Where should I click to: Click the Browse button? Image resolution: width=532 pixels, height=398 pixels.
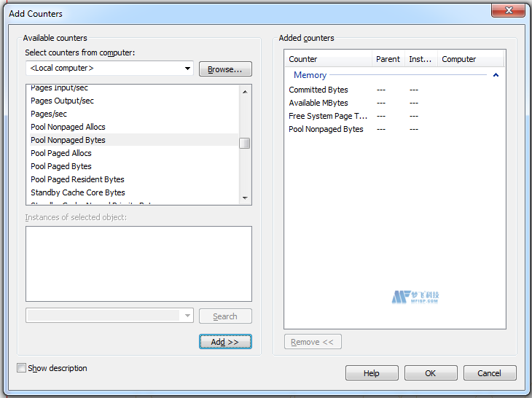[225, 69]
